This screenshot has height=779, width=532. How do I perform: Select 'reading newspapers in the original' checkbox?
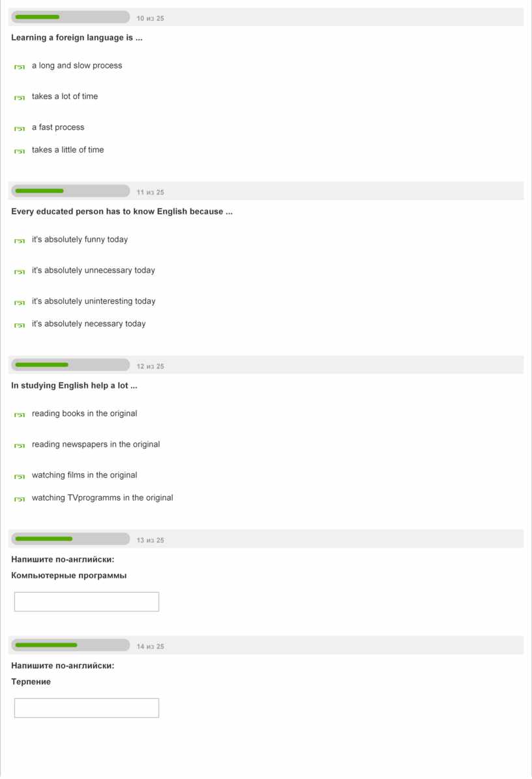click(x=20, y=445)
